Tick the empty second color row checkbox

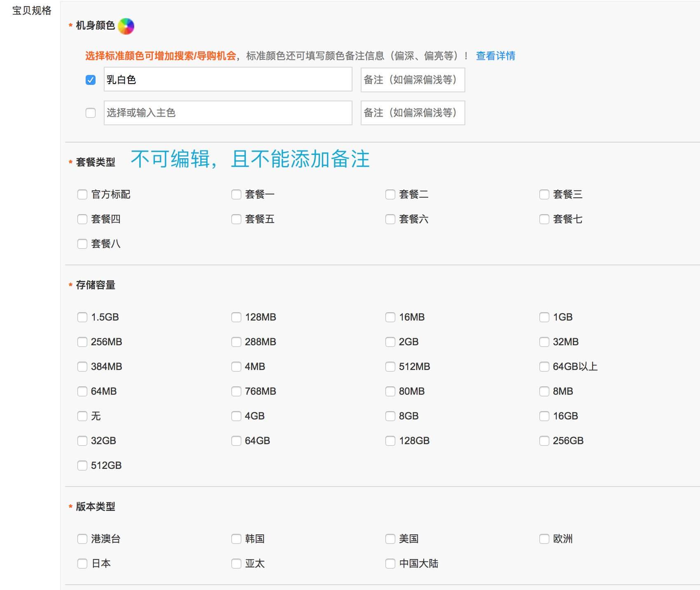91,112
